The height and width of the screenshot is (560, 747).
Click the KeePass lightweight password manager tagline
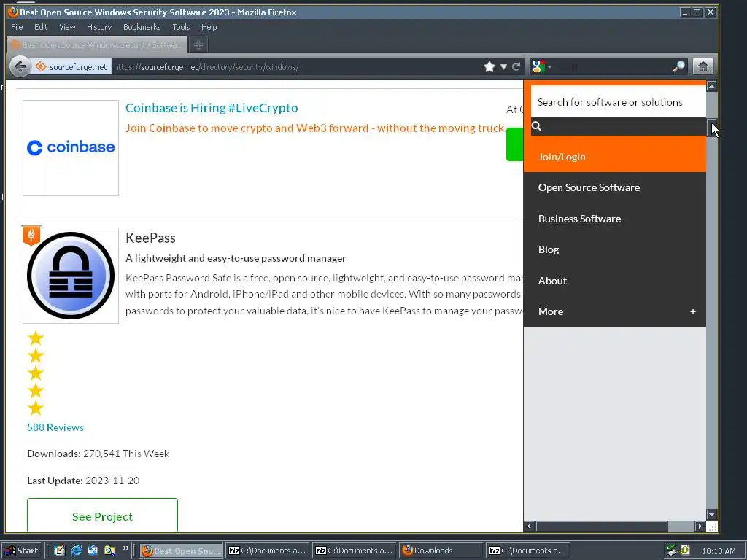click(x=236, y=258)
